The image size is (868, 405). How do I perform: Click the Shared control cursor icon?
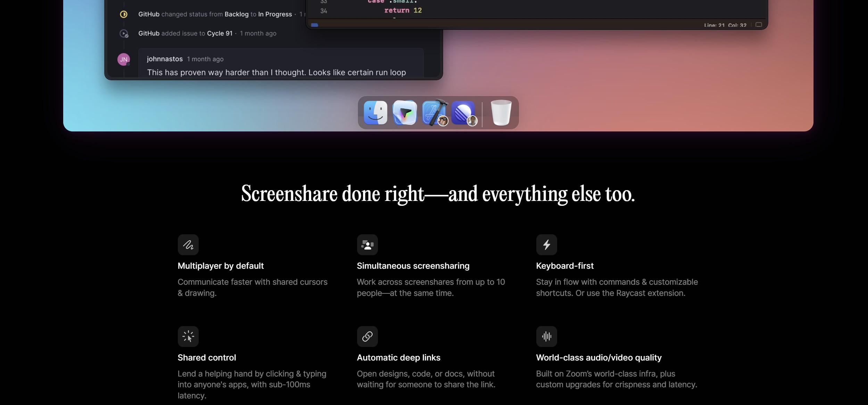coord(188,336)
